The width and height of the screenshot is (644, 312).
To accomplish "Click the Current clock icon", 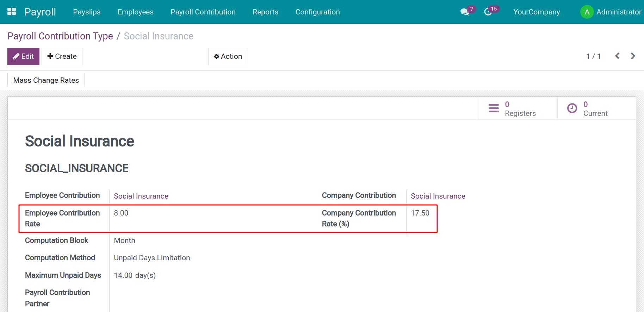I will [x=572, y=108].
